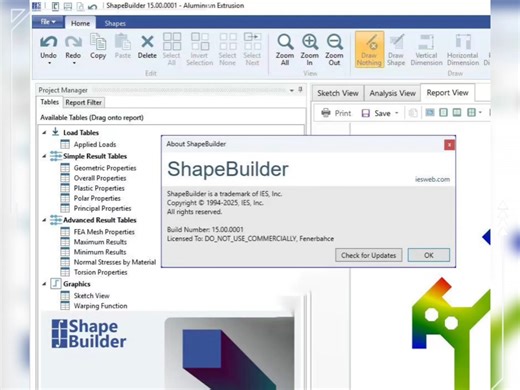The width and height of the screenshot is (520, 390).
Task: Click Select Next tool
Action: [252, 49]
